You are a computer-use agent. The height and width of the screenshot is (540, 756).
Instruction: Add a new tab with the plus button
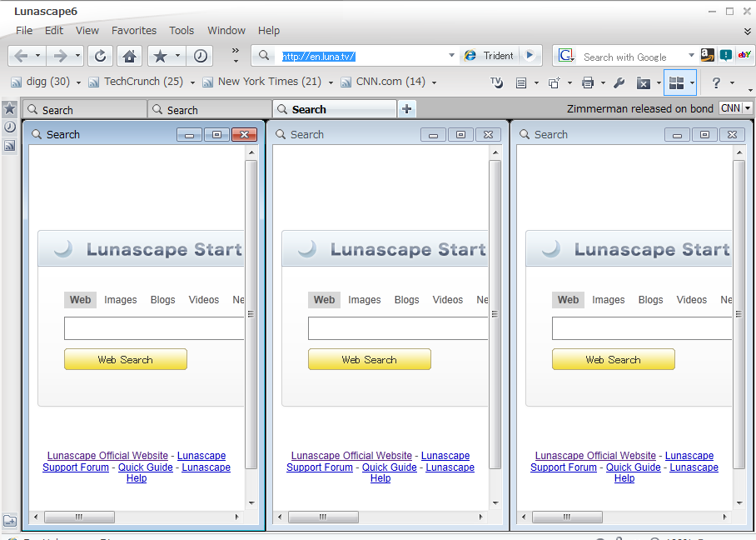click(406, 109)
